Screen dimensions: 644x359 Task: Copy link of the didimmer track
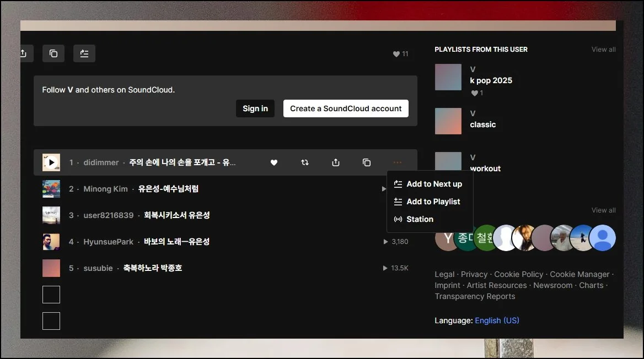click(366, 162)
